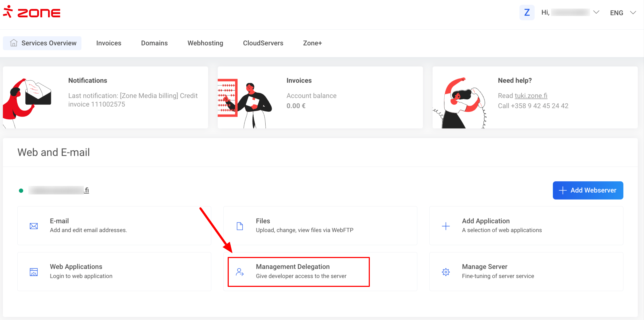644x320 pixels.
Task: Expand the user account dropdown chevron
Action: 596,12
